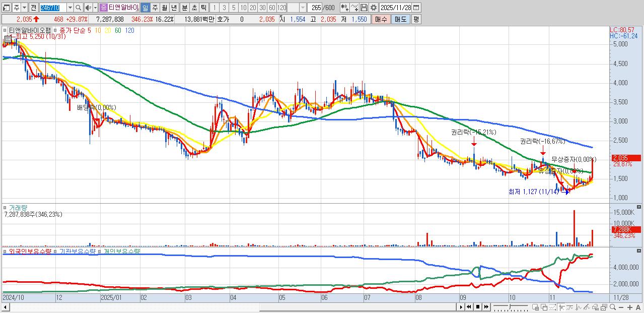The height and width of the screenshot is (313, 644).
Task: Click the dotted compare-chart icon
Action: [552, 307]
